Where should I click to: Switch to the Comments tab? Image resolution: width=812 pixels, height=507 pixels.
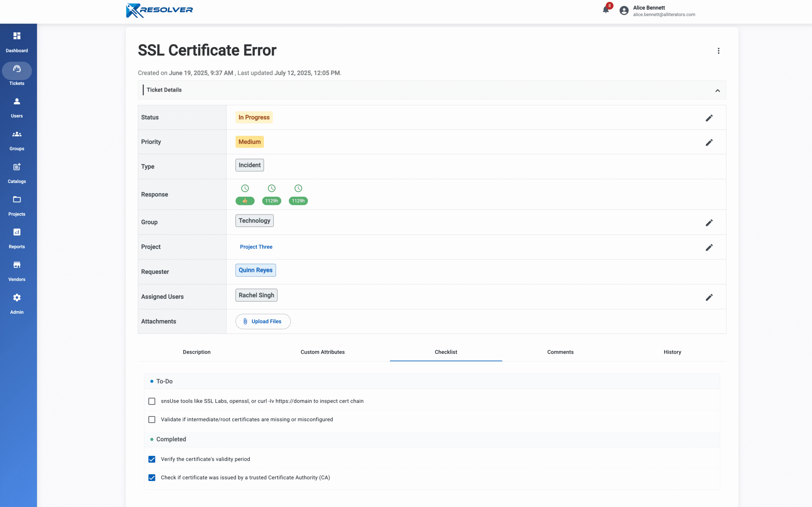[560, 352]
